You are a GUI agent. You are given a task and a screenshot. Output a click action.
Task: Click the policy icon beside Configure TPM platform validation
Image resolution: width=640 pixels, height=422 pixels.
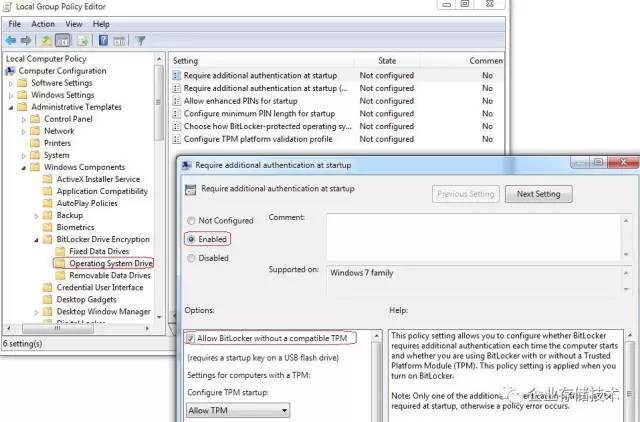pos(176,139)
